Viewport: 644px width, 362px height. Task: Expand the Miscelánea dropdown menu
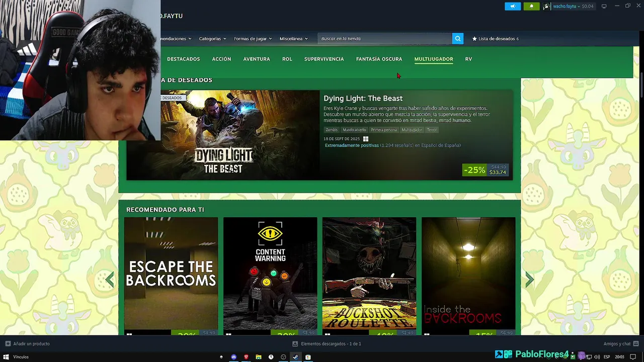(294, 39)
